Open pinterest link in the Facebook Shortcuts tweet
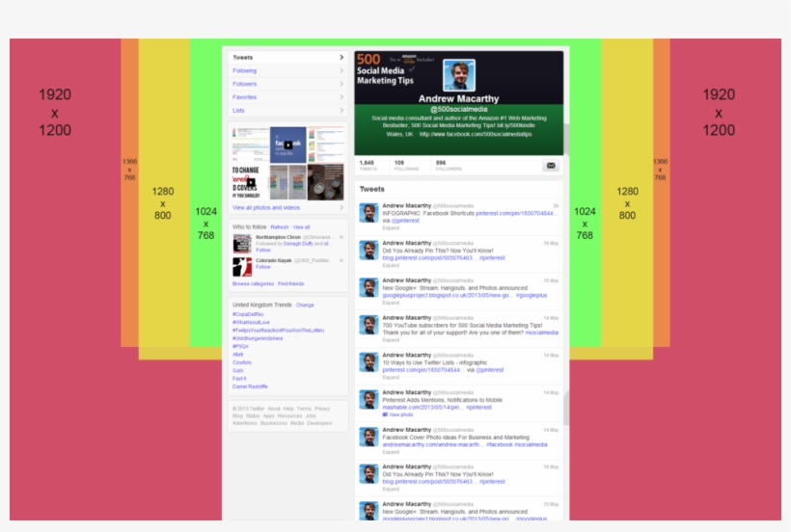 (515, 213)
